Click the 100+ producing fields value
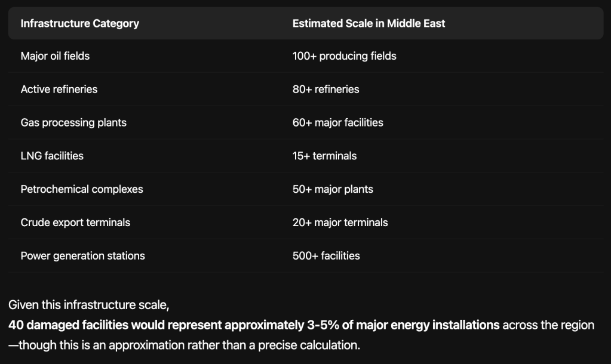The image size is (611, 364). (344, 56)
